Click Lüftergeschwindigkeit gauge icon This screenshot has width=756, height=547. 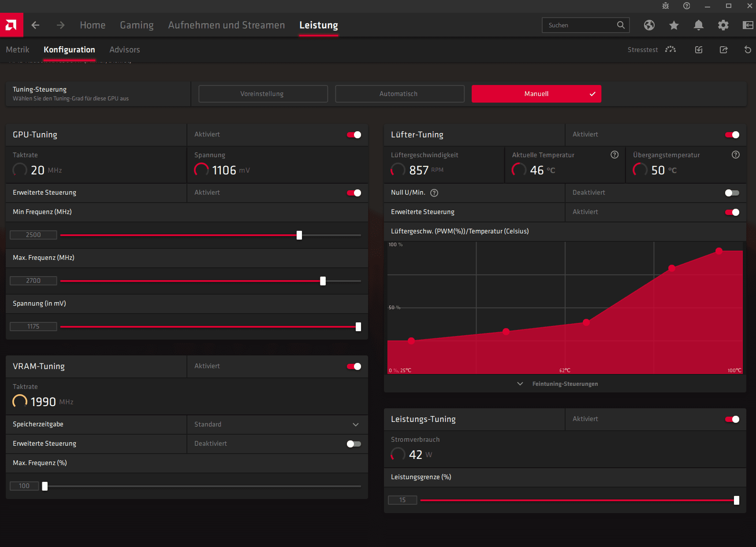[x=398, y=170]
